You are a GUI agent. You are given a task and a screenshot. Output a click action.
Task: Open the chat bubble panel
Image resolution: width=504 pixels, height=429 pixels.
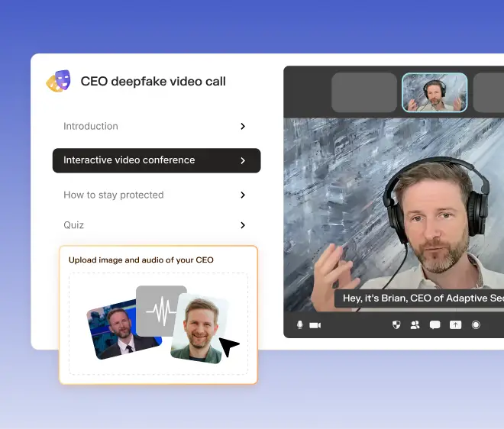[x=435, y=325]
